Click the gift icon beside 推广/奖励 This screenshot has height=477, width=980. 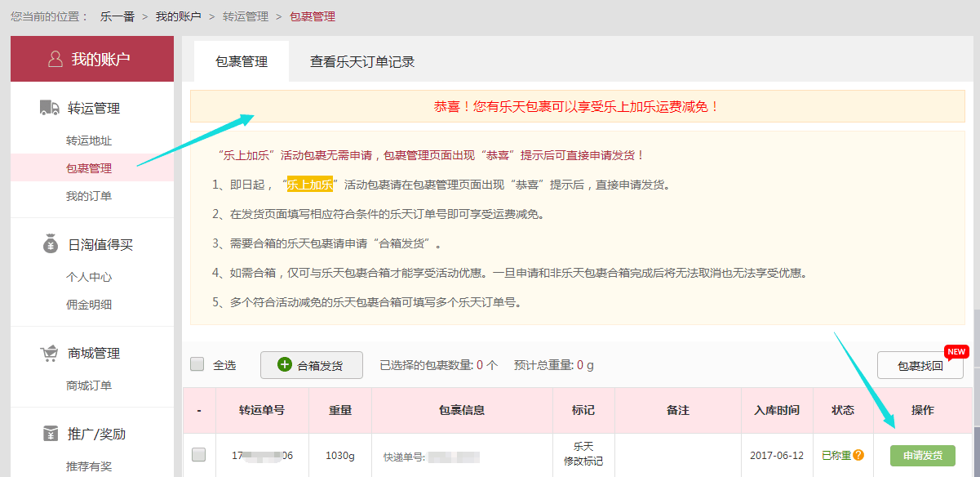[51, 434]
